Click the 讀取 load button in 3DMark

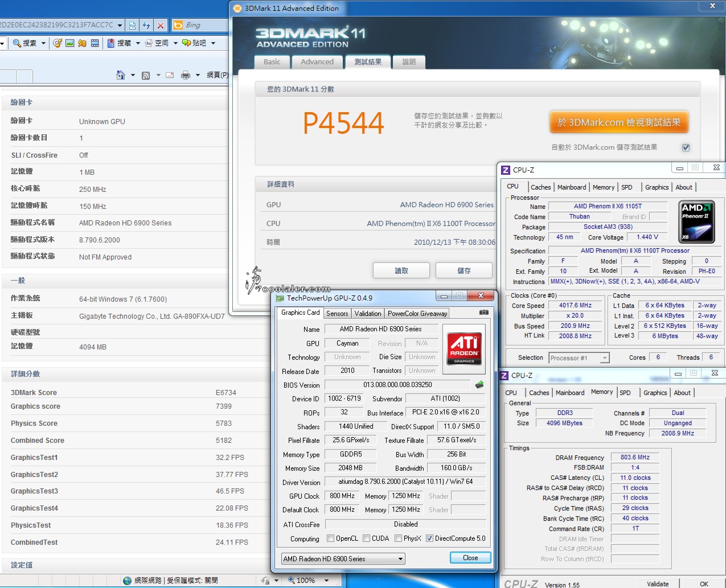[401, 271]
